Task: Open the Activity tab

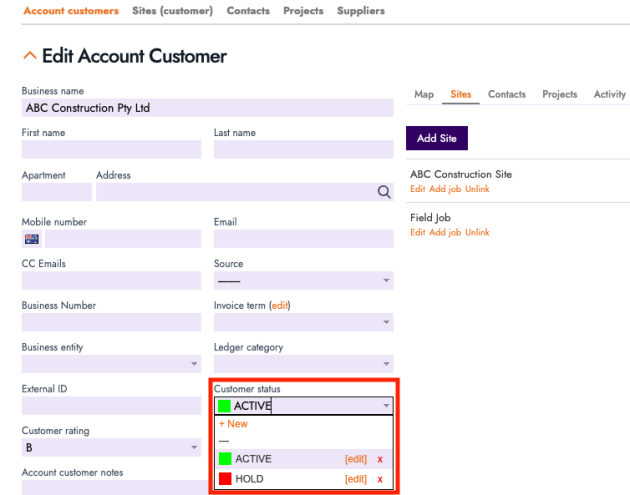Action: point(609,94)
